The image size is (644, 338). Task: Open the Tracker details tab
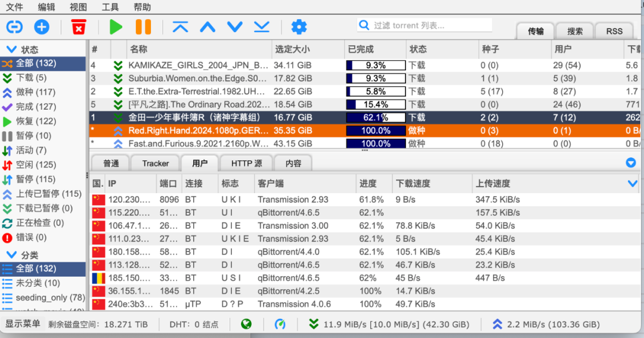point(155,163)
